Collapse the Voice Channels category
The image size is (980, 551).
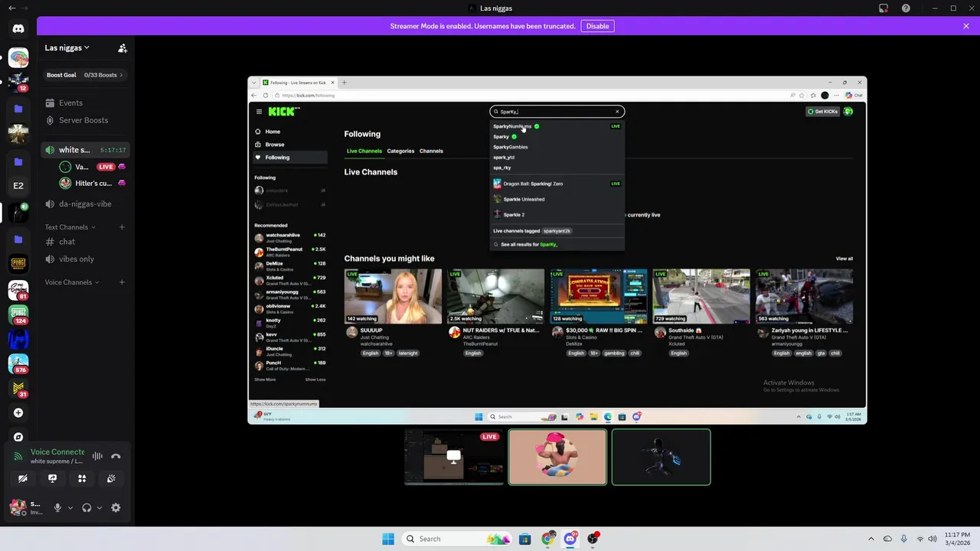point(72,282)
